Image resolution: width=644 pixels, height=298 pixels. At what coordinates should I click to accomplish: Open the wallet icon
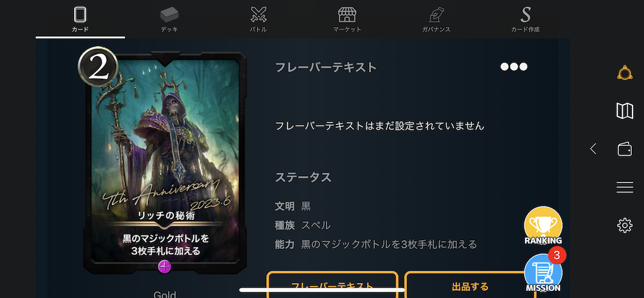click(625, 149)
